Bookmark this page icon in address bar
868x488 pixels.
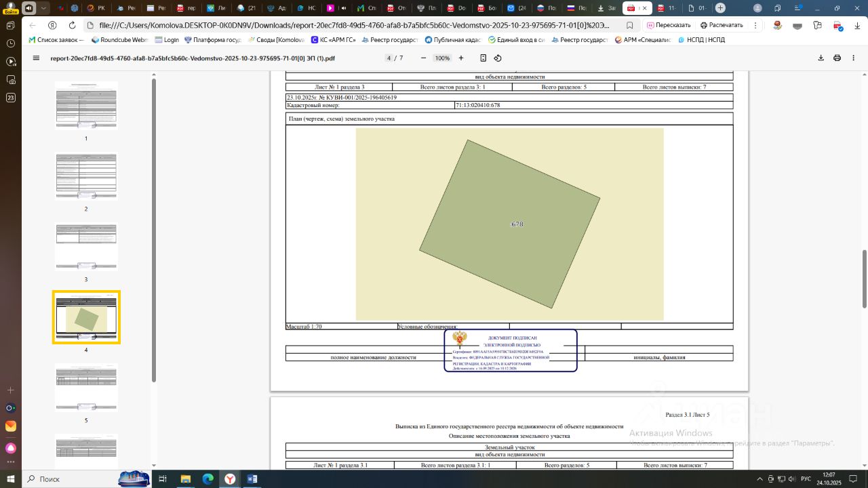(630, 25)
